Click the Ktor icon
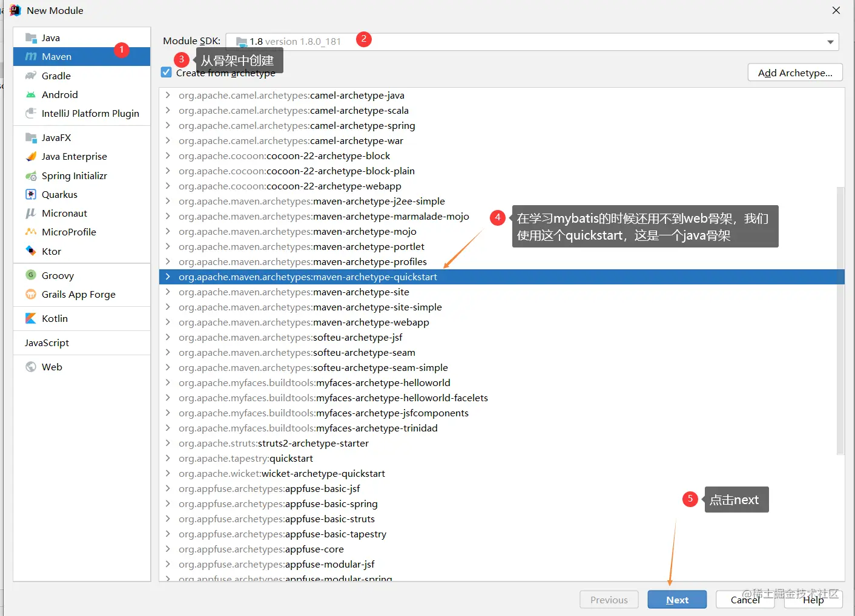 tap(31, 251)
